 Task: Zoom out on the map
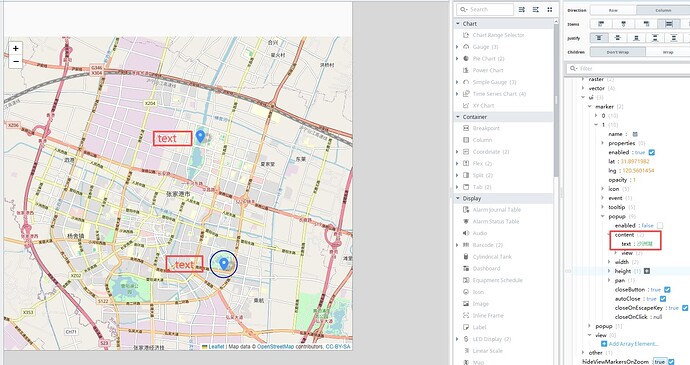16,62
